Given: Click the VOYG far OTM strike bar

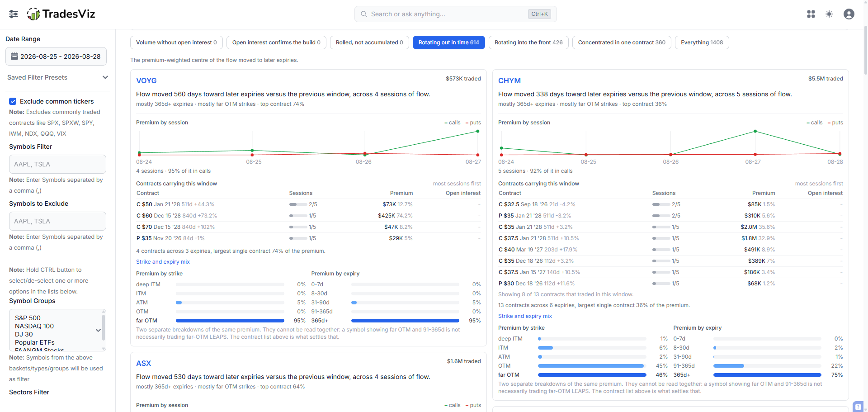Looking at the screenshot, I should click(x=230, y=321).
